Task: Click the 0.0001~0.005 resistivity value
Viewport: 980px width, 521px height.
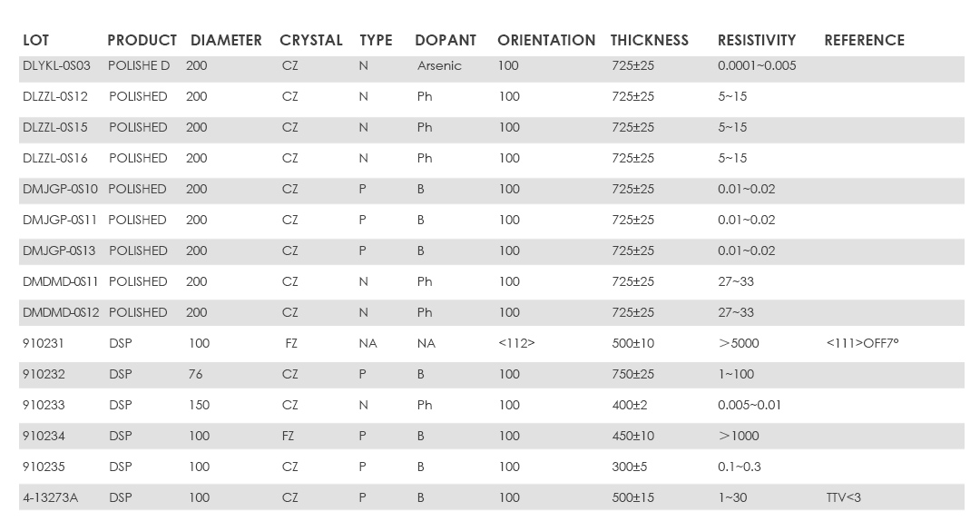Action: 757,65
